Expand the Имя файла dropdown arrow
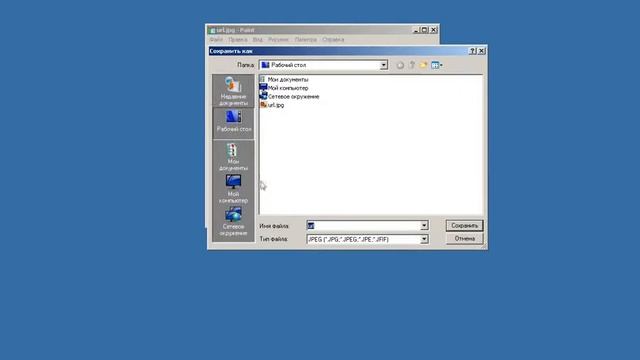 (x=424, y=225)
